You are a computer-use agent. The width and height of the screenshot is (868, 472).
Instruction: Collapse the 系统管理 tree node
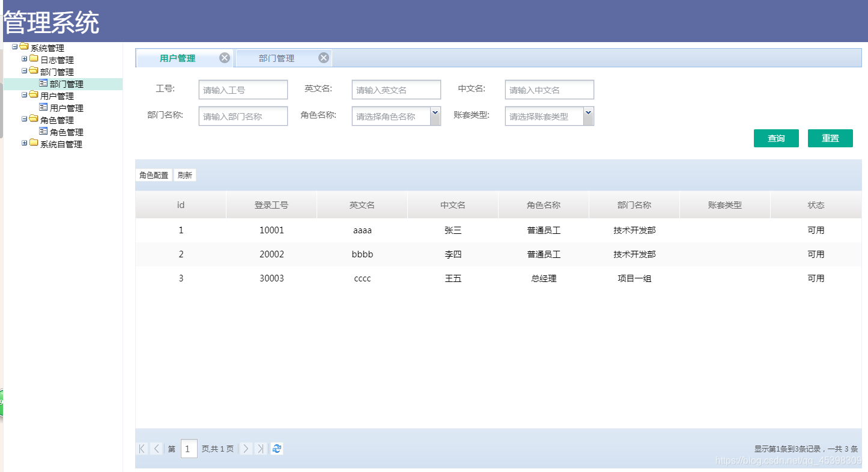click(15, 46)
